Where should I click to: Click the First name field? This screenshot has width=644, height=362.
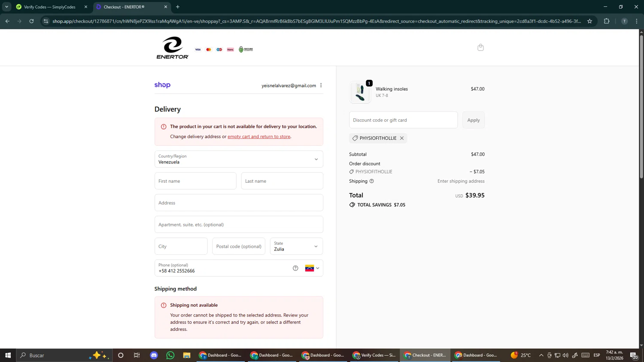pyautogui.click(x=195, y=181)
